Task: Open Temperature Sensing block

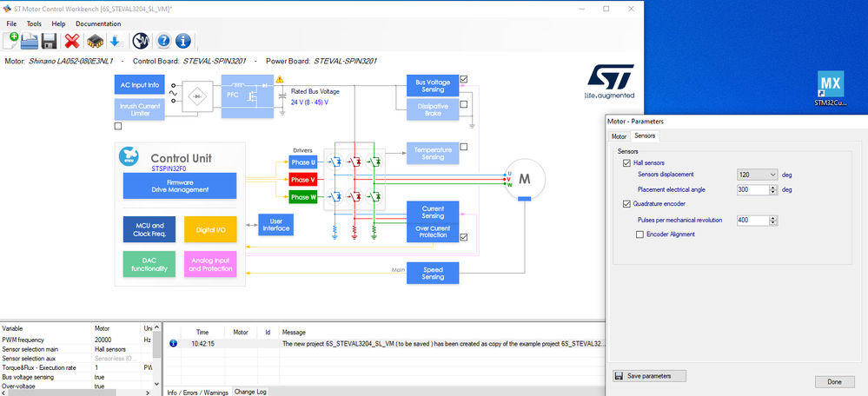Action: (433, 153)
